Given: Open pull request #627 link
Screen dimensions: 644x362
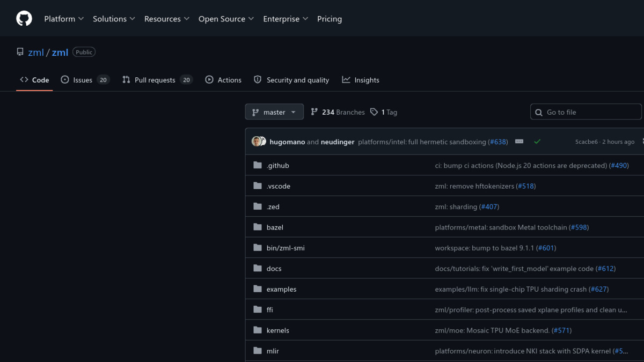Looking at the screenshot, I should click(598, 289).
